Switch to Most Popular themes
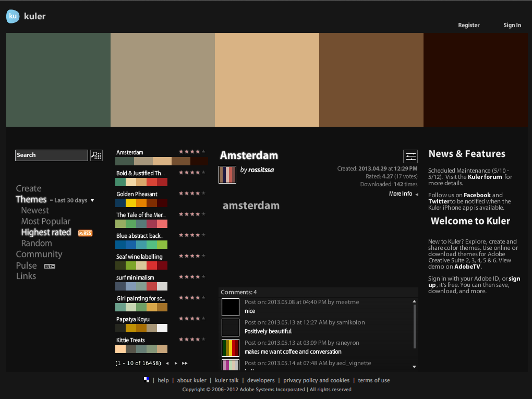The width and height of the screenshot is (532, 399). pyautogui.click(x=45, y=221)
